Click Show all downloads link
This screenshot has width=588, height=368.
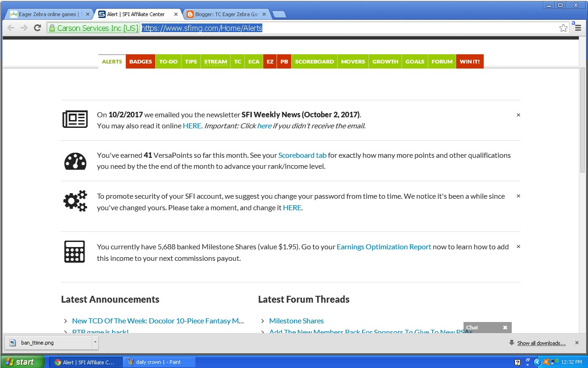(x=542, y=343)
